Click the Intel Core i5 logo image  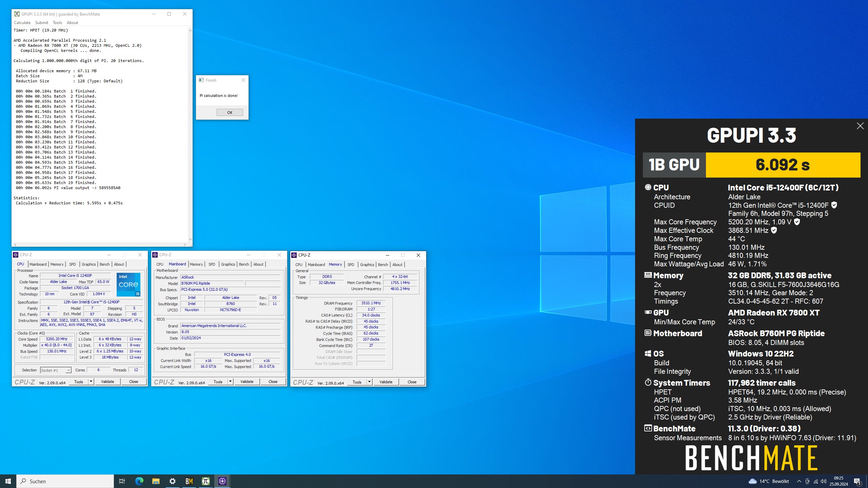[129, 285]
